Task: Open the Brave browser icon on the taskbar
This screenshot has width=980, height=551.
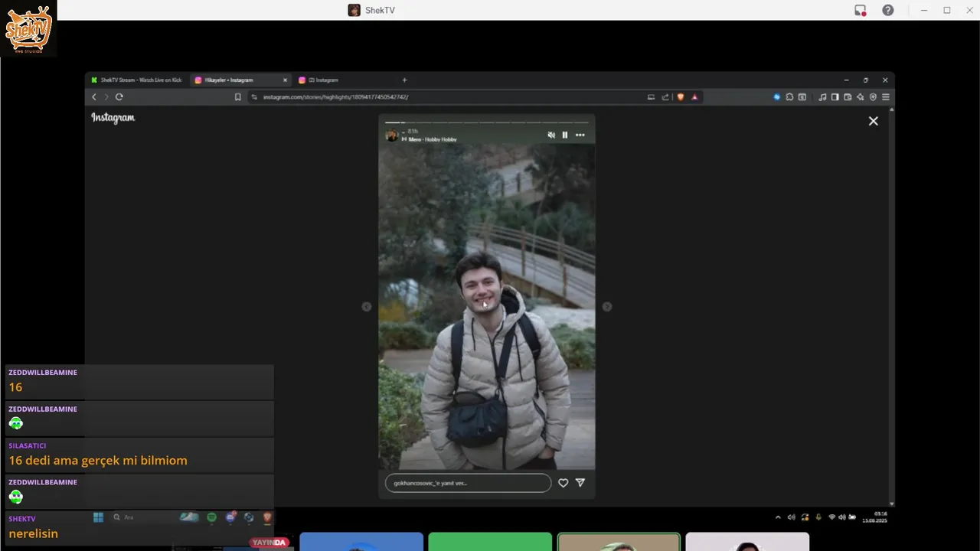Action: point(267,517)
